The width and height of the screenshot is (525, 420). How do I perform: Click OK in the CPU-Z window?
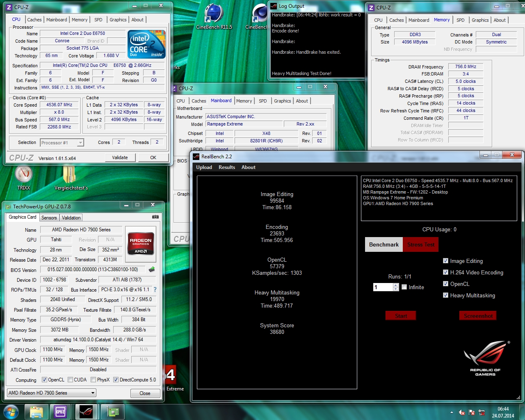(x=153, y=157)
